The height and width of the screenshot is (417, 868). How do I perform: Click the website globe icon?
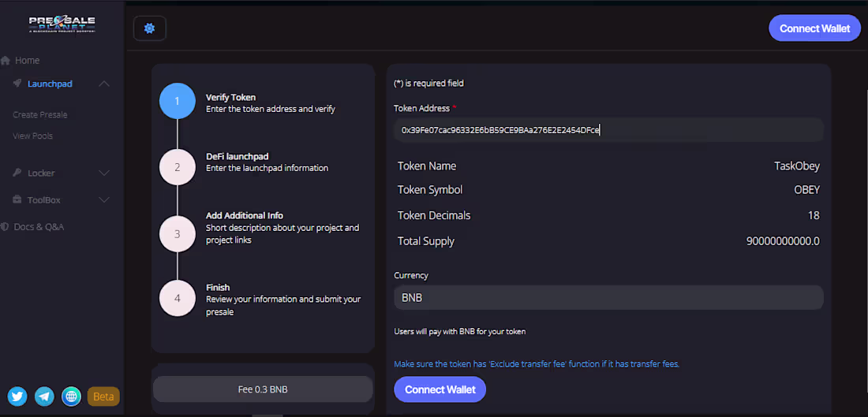[71, 396]
